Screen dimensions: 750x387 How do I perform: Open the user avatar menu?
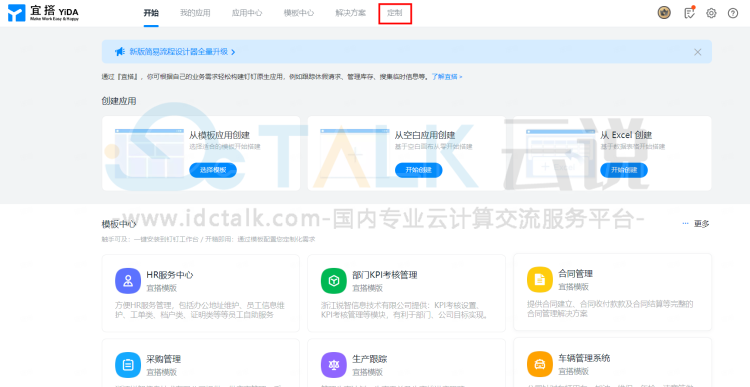[x=664, y=13]
